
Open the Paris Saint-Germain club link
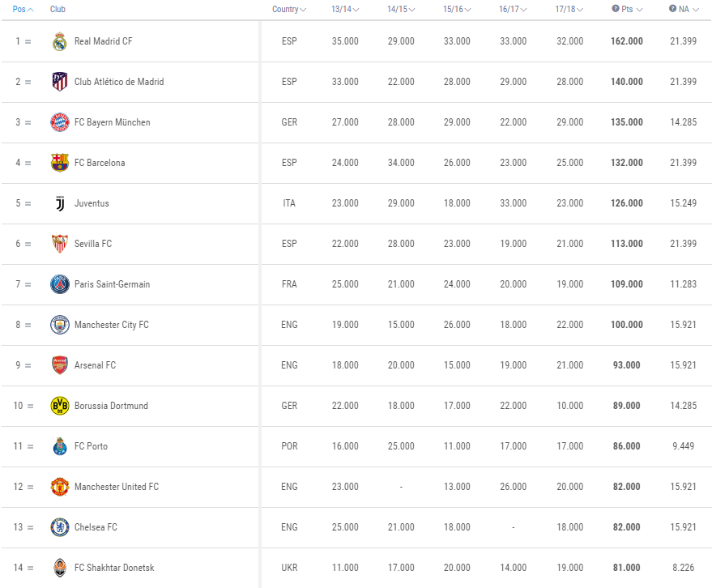tap(112, 284)
